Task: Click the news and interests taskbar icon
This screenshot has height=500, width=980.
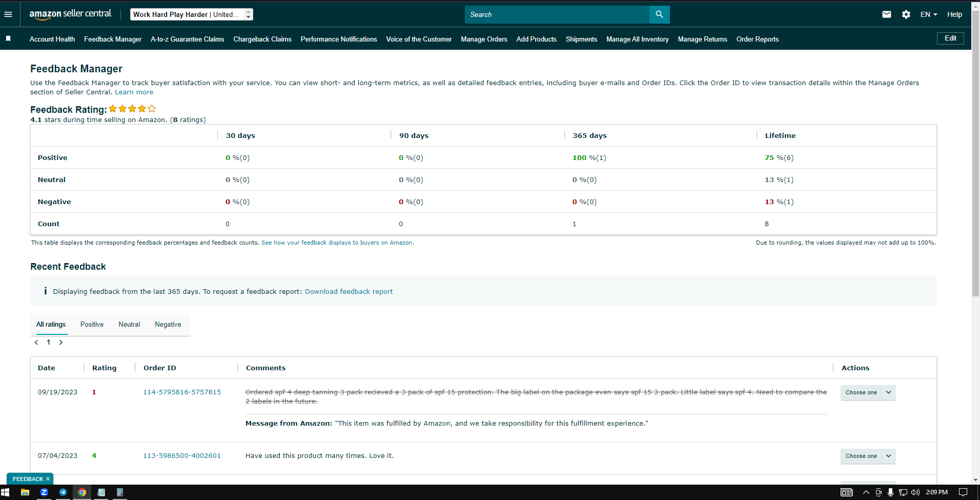Action: pos(847,492)
